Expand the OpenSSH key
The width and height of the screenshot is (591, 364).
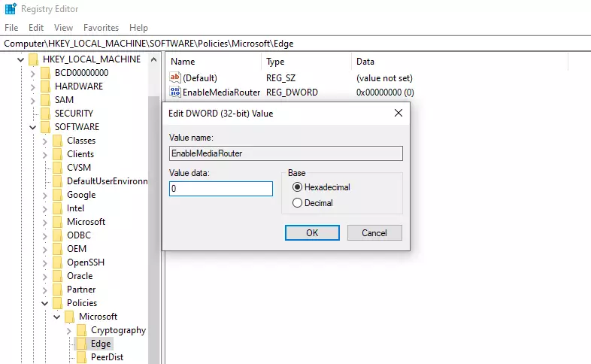point(45,263)
